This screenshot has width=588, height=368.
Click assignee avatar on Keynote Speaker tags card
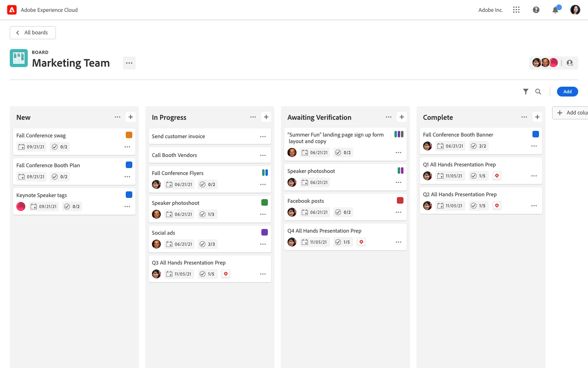point(21,206)
